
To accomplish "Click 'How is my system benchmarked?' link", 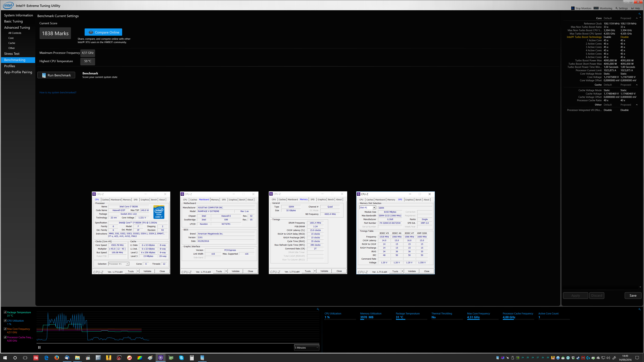I will pos(58,93).
